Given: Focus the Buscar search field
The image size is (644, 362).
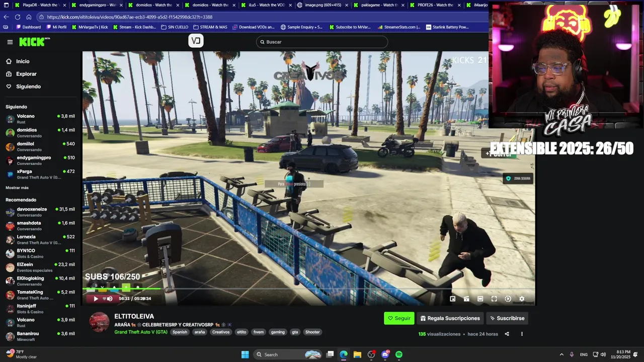Looking at the screenshot, I should (322, 42).
